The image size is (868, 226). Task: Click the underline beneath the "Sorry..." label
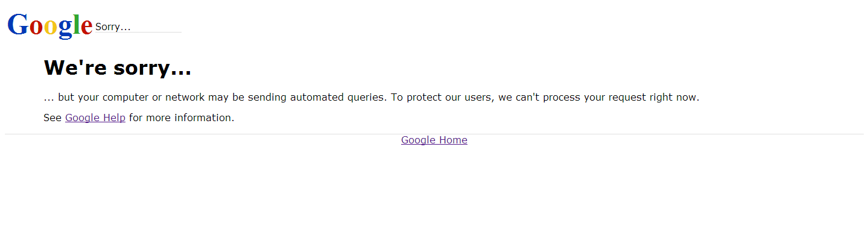point(138,32)
